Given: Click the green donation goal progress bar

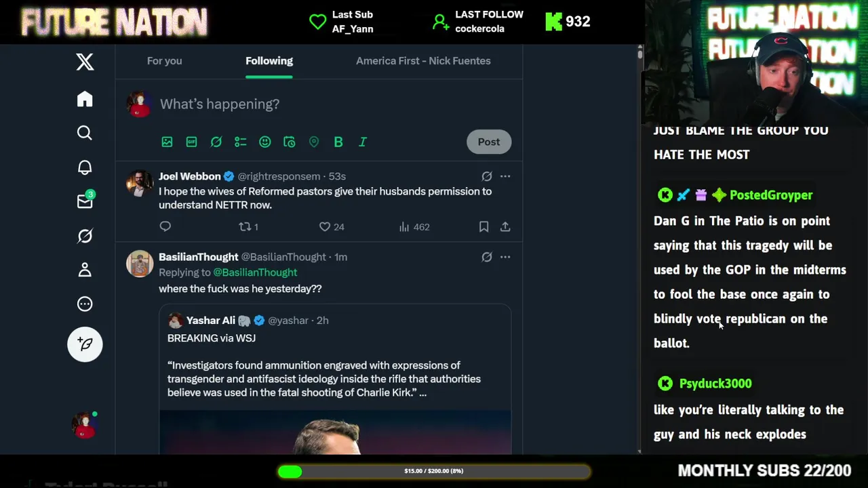Looking at the screenshot, I should click(434, 471).
